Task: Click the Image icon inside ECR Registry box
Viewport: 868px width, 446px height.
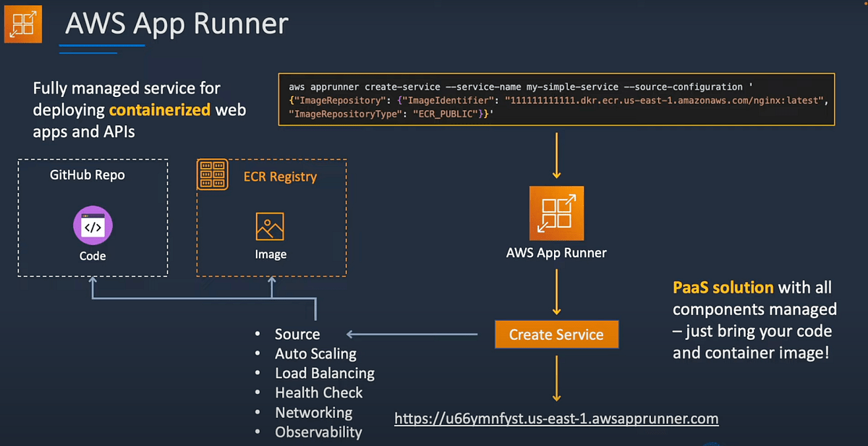Action: point(271,227)
